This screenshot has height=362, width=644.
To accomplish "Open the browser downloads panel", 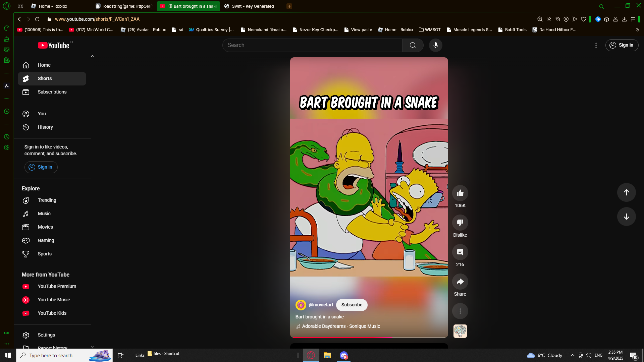I will coord(624,19).
